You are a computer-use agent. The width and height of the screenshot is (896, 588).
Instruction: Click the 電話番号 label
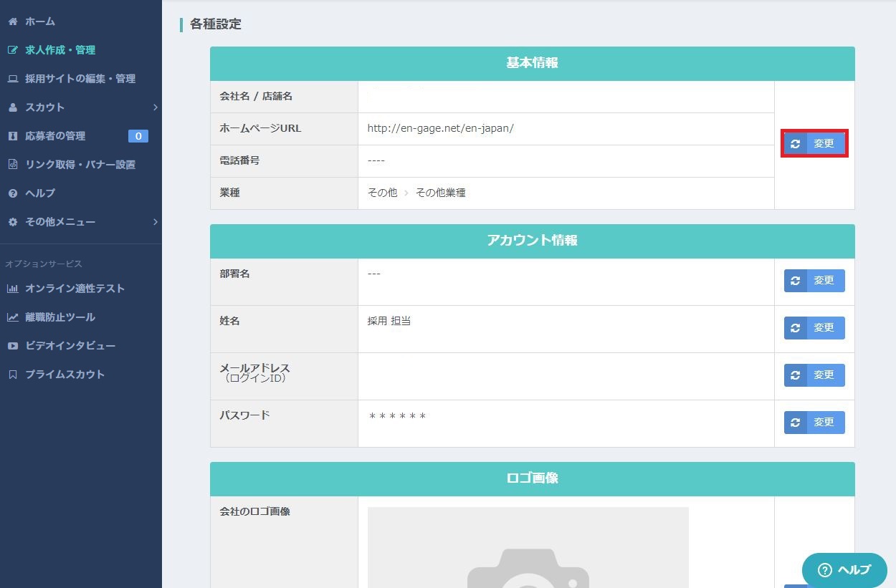click(239, 160)
